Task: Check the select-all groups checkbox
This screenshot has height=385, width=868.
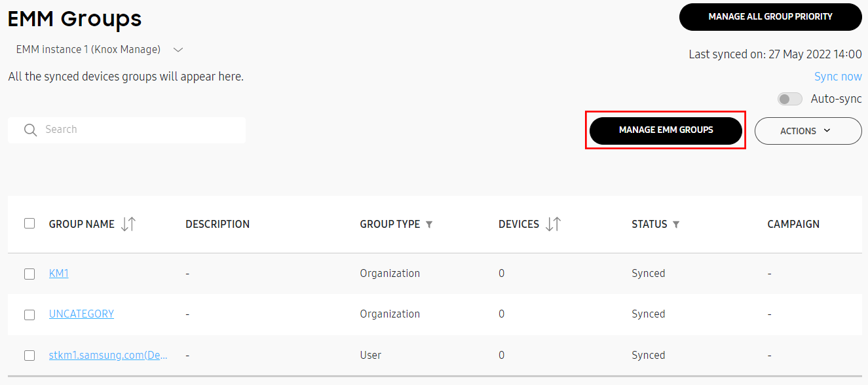Action: tap(29, 223)
